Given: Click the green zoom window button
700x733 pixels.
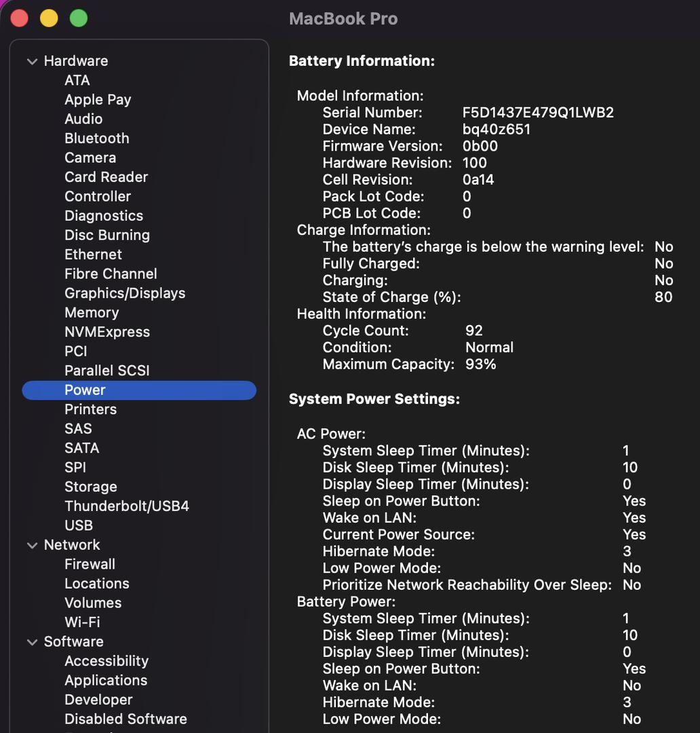Looking at the screenshot, I should point(79,18).
